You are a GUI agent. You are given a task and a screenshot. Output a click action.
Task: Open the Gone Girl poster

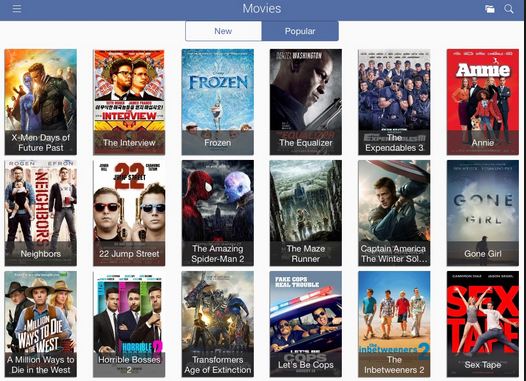click(483, 213)
